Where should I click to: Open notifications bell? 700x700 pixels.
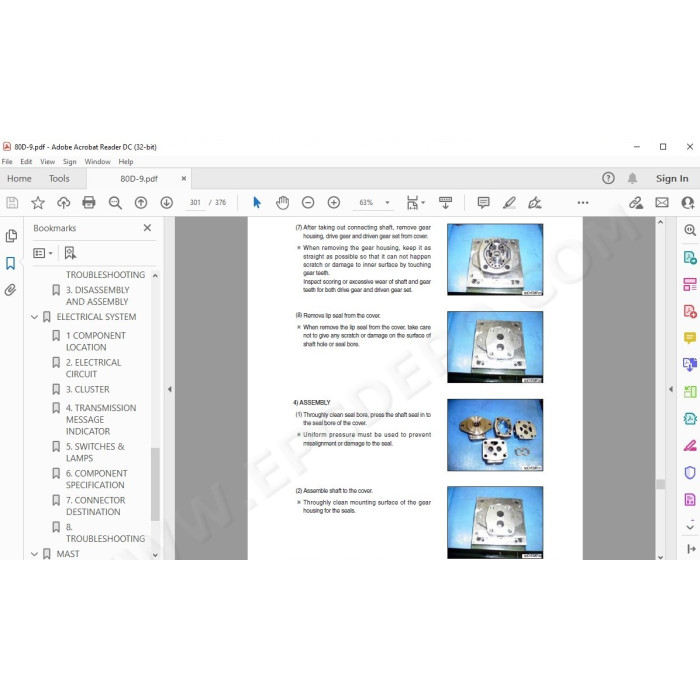point(632,178)
